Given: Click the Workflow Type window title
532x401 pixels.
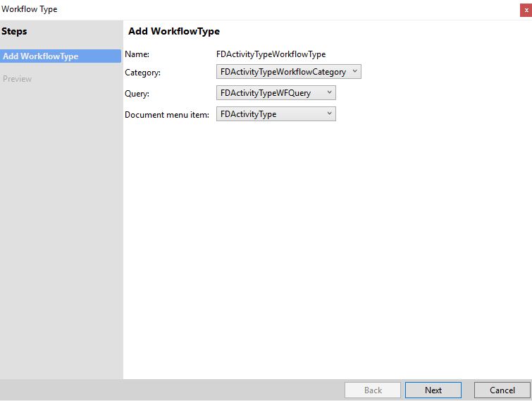Looking at the screenshot, I should 29,9.
